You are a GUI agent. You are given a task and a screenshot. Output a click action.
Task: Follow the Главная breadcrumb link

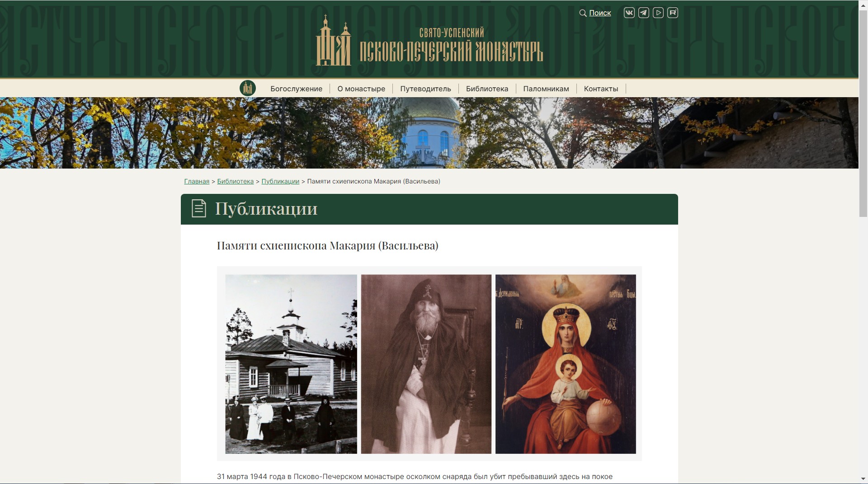pos(197,181)
